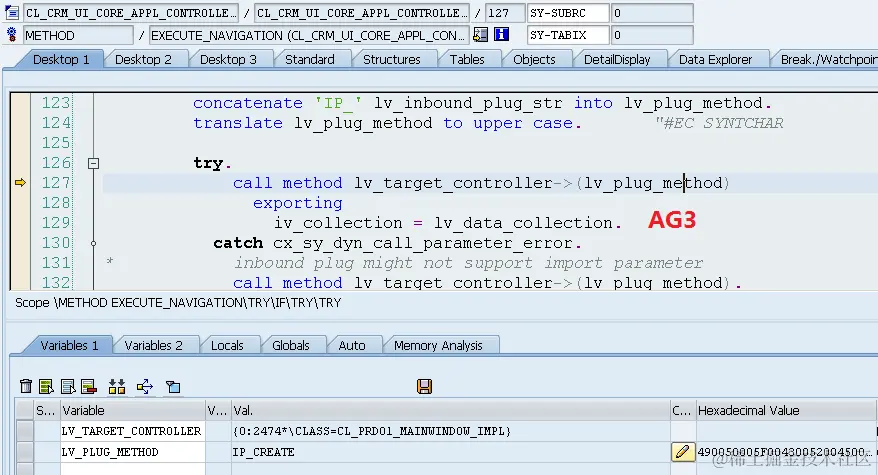Open the Data Explorer tab
The image size is (878, 475).
coord(715,59)
